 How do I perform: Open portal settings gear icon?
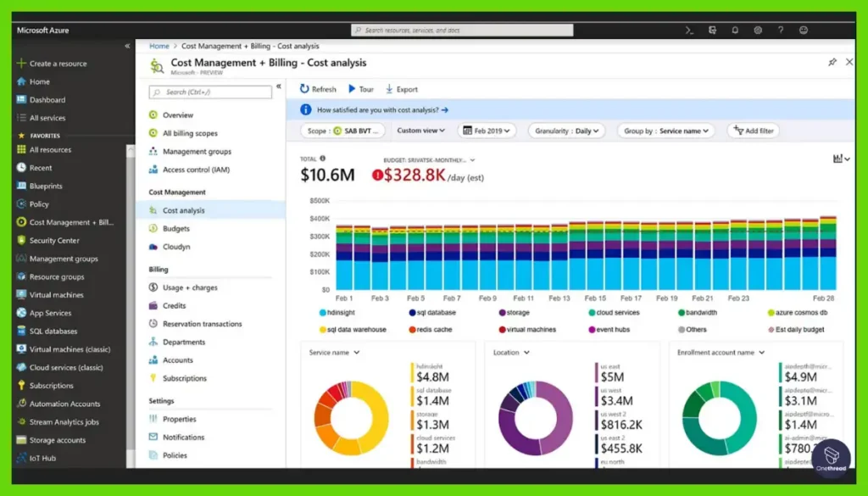tap(758, 31)
